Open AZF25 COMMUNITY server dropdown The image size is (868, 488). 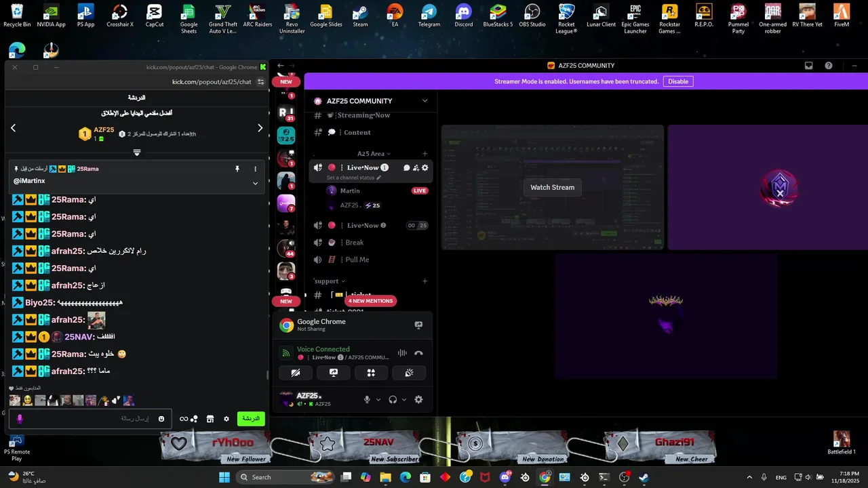click(x=425, y=101)
